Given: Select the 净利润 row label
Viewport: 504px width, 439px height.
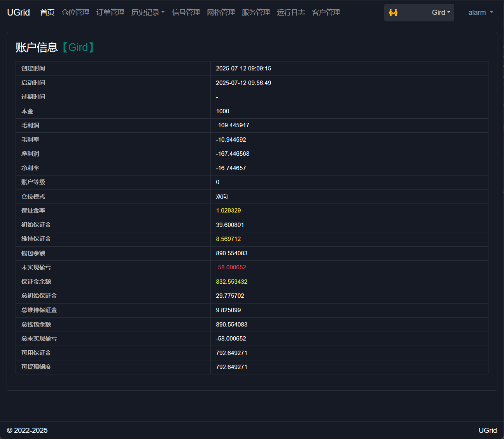Looking at the screenshot, I should (30, 154).
